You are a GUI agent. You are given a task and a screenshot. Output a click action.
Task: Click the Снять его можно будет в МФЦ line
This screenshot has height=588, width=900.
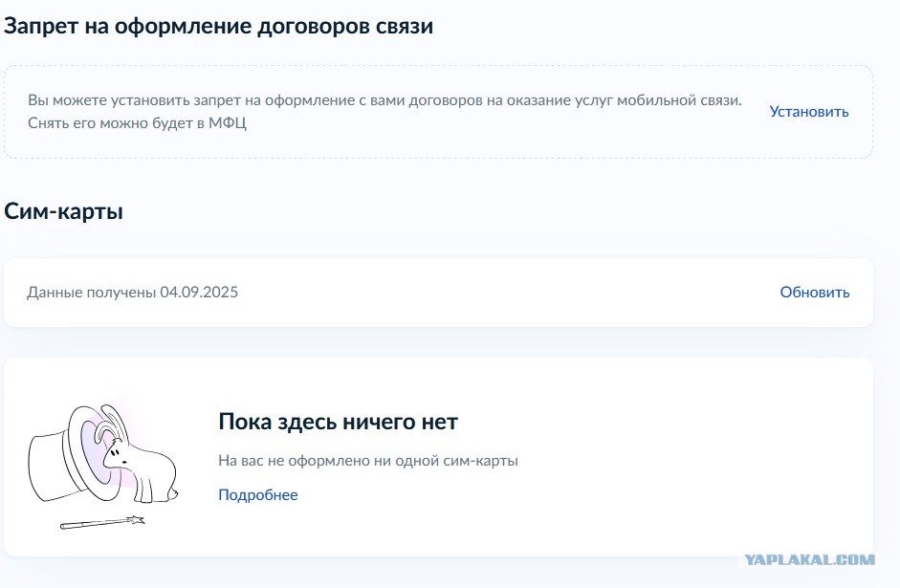coord(137,122)
